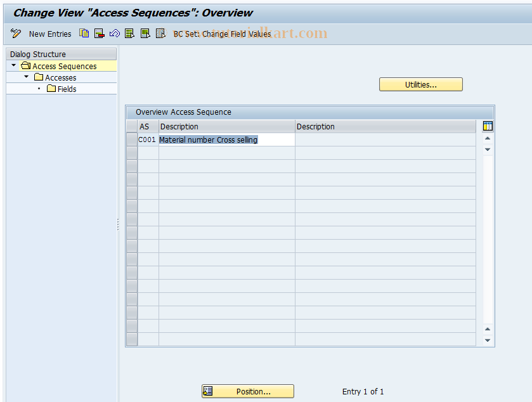Click bottom scroll up arrow

pyautogui.click(x=488, y=329)
